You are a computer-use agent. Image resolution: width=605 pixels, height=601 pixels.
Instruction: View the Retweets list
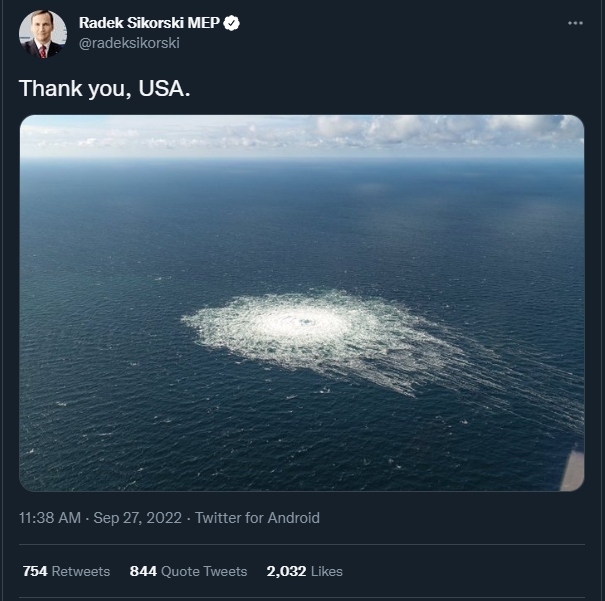(81, 571)
